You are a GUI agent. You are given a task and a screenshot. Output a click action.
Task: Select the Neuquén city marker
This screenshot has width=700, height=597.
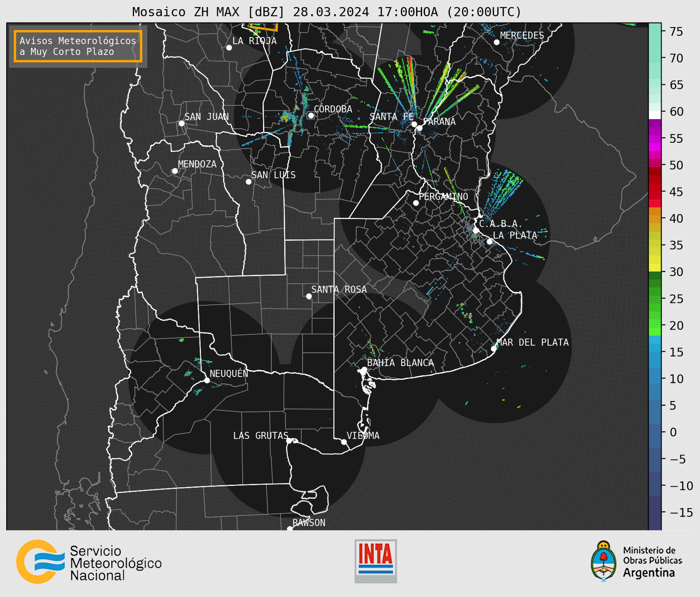tap(207, 380)
